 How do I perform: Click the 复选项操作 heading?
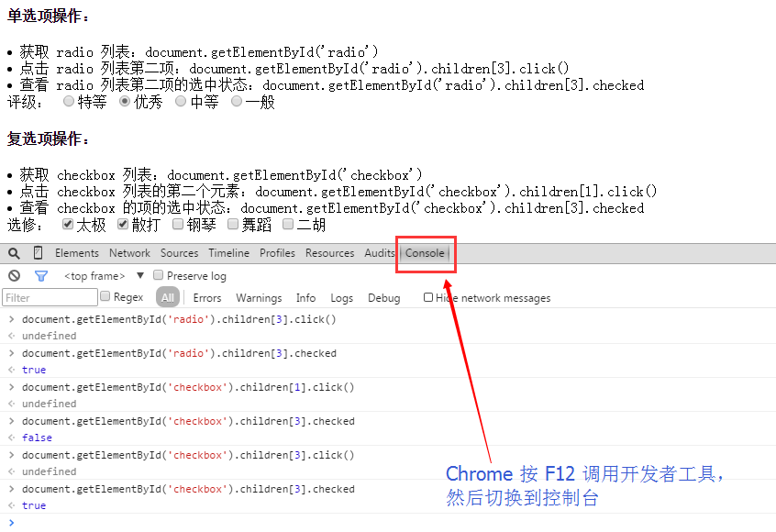coord(48,139)
